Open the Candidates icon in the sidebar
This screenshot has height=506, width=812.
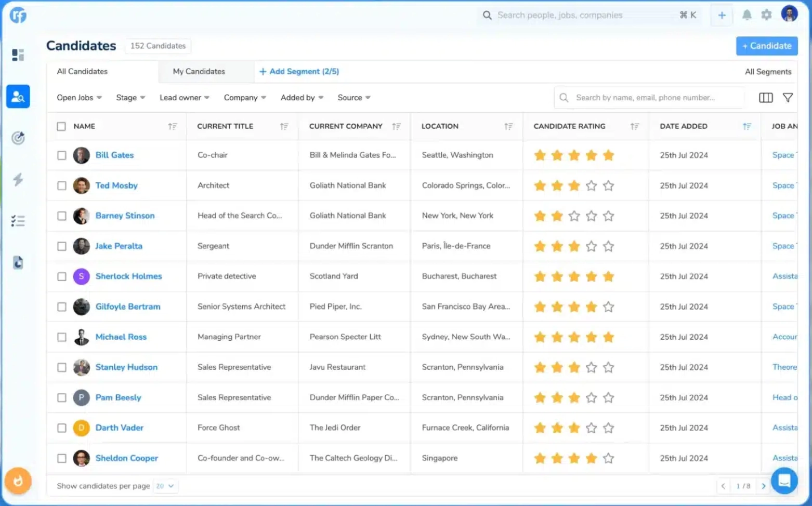click(18, 97)
